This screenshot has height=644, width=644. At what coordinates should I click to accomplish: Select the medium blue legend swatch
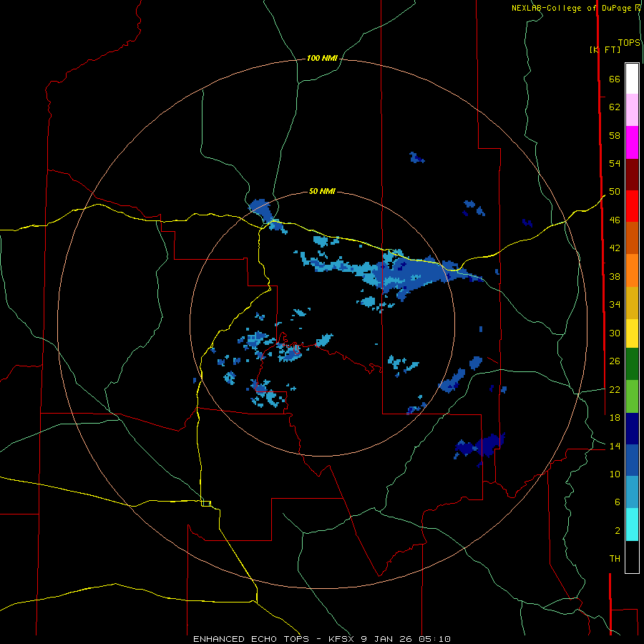[x=632, y=460]
